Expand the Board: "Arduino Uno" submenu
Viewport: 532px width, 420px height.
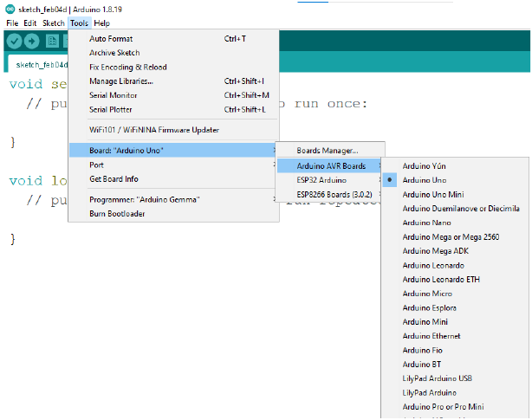coord(173,150)
